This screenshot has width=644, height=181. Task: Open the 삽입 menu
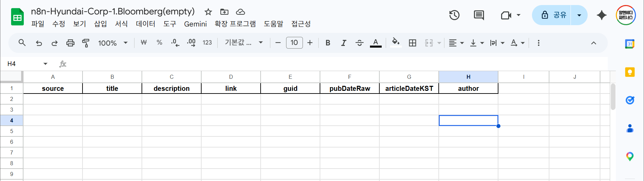[100, 24]
